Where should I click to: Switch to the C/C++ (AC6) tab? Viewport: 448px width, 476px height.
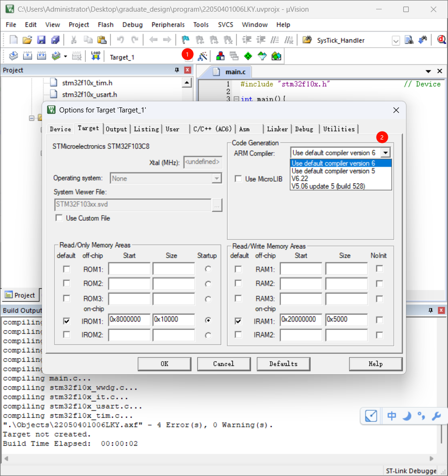click(212, 129)
